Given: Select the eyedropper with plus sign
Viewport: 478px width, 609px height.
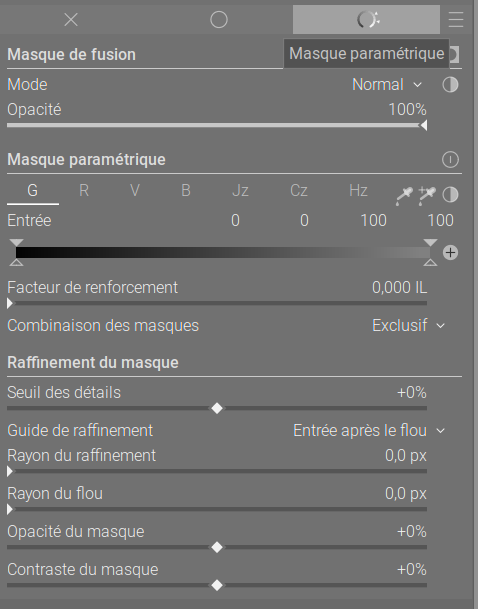Looking at the screenshot, I should tap(427, 195).
